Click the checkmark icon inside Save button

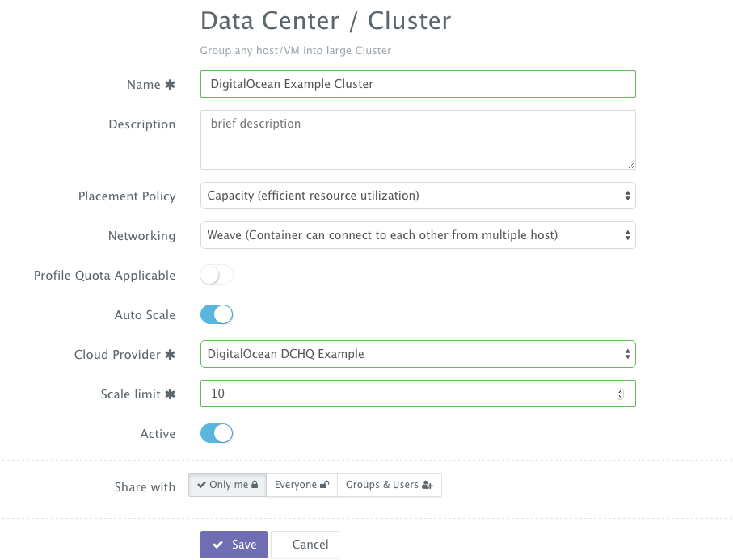(218, 544)
